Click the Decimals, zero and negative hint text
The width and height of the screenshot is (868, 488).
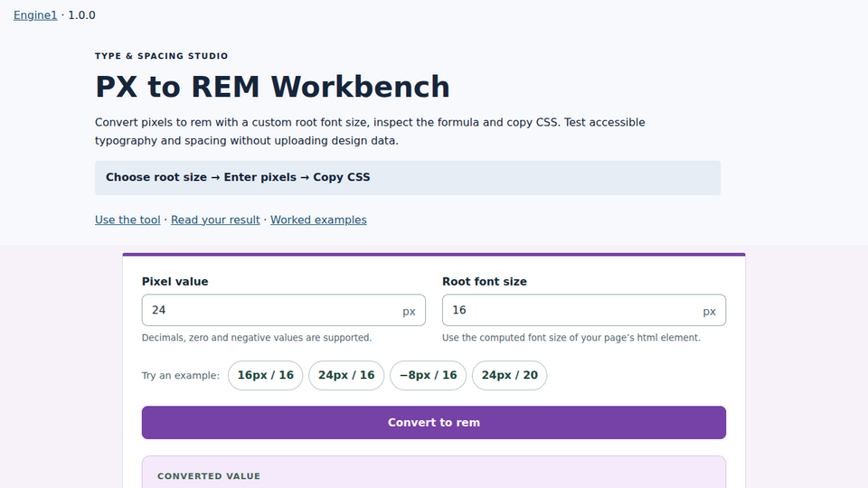(257, 337)
